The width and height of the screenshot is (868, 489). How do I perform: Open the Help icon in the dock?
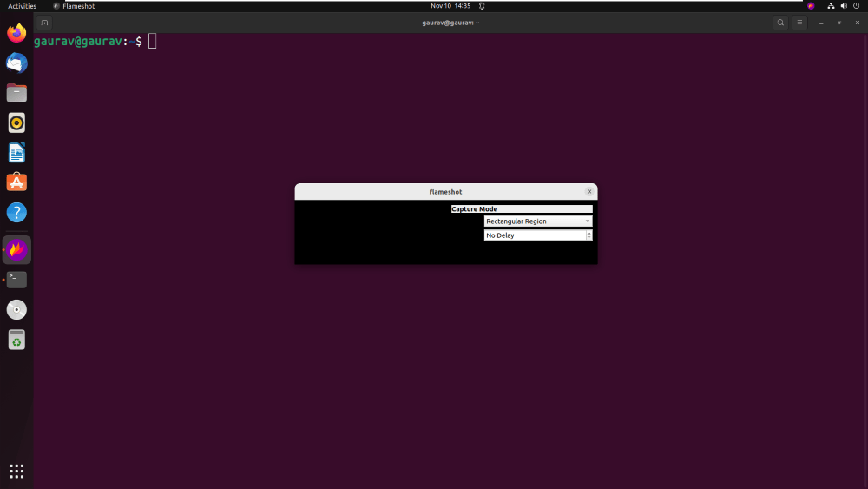[x=16, y=212]
